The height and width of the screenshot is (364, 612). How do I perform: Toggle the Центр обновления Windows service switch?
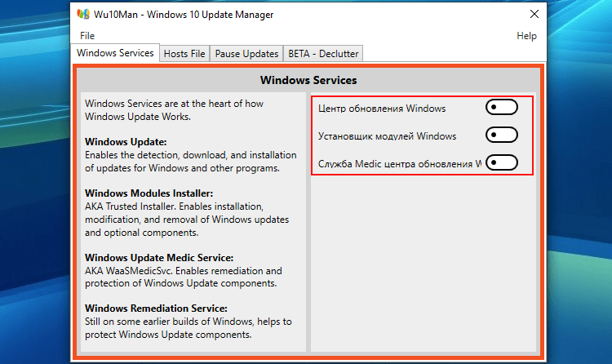point(502,107)
